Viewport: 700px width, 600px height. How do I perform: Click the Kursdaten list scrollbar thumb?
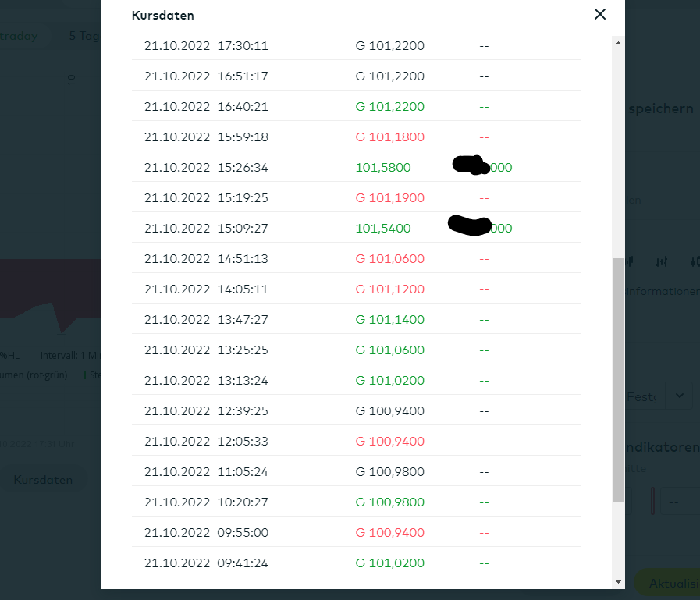618,380
